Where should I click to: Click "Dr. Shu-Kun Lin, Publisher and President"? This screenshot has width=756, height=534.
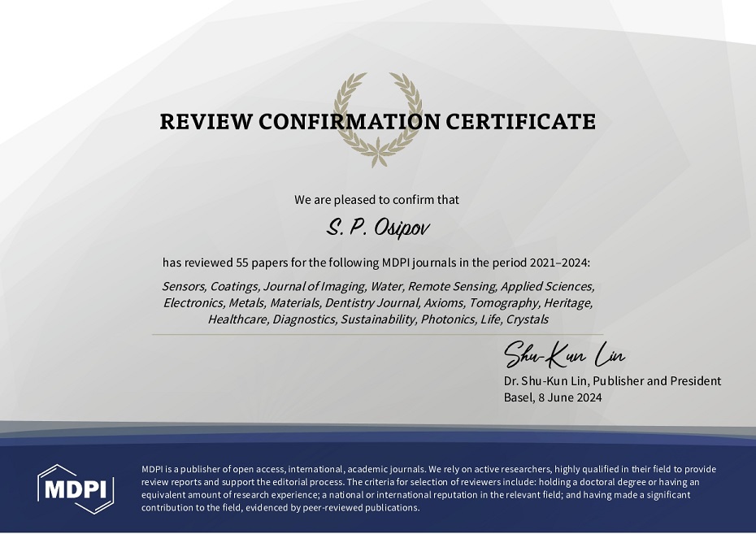[x=612, y=380]
